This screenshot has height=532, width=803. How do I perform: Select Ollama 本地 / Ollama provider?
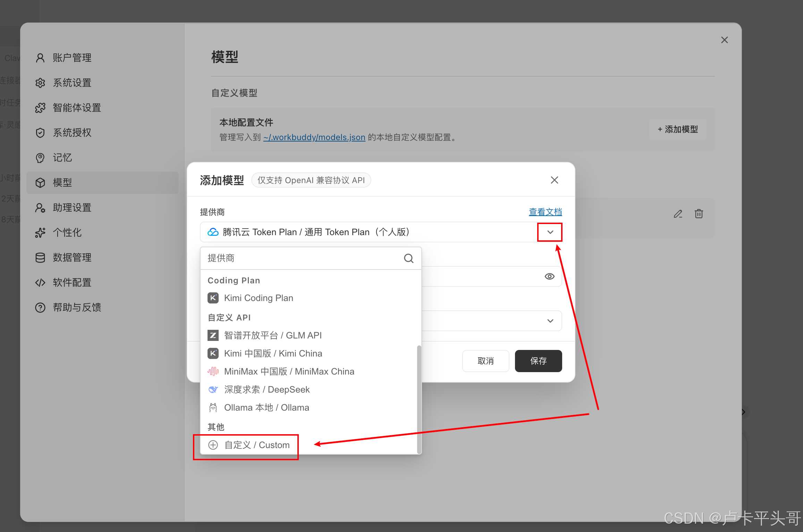(x=308, y=407)
